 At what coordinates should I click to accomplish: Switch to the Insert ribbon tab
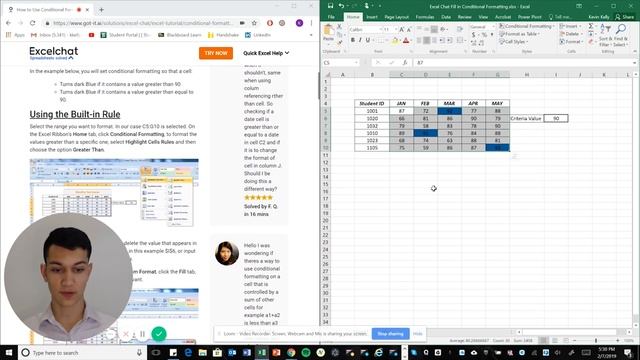click(x=371, y=17)
